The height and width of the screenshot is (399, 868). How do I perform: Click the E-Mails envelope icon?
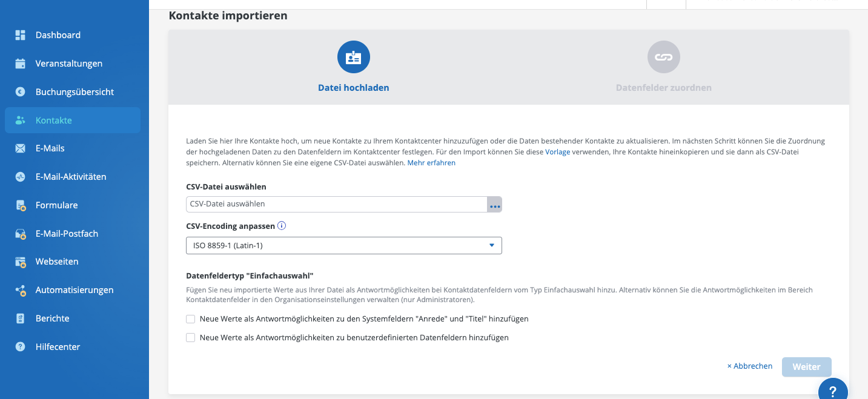pyautogui.click(x=21, y=148)
